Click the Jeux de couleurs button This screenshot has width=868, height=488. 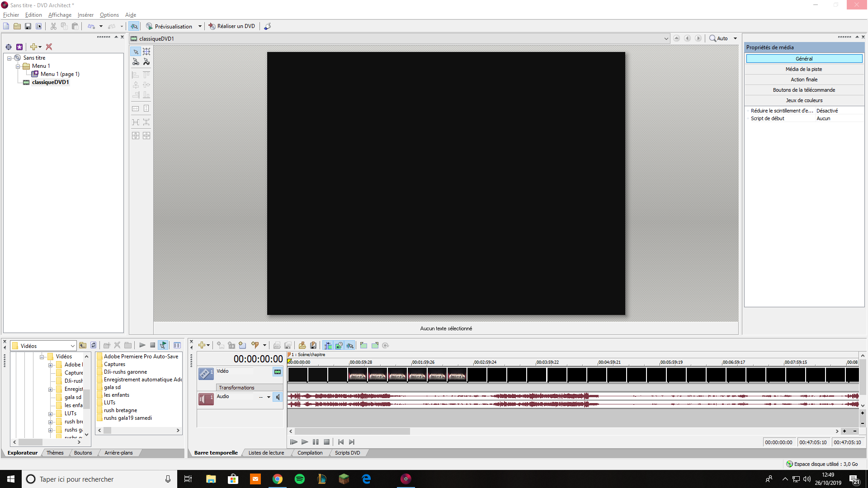[x=804, y=100]
